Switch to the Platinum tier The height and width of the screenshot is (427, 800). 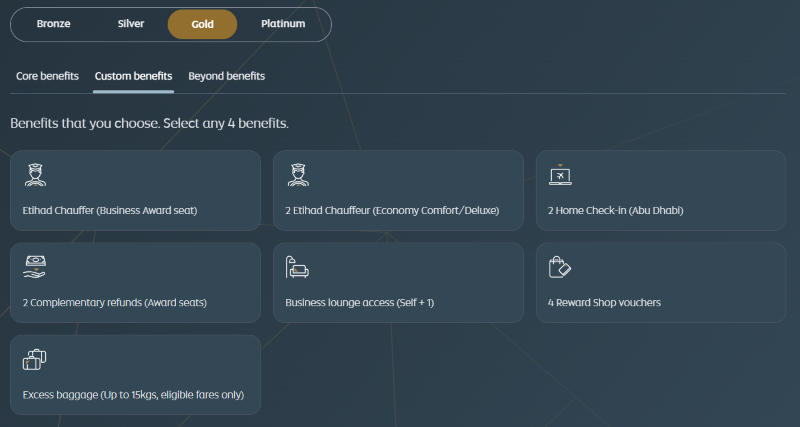pos(283,24)
